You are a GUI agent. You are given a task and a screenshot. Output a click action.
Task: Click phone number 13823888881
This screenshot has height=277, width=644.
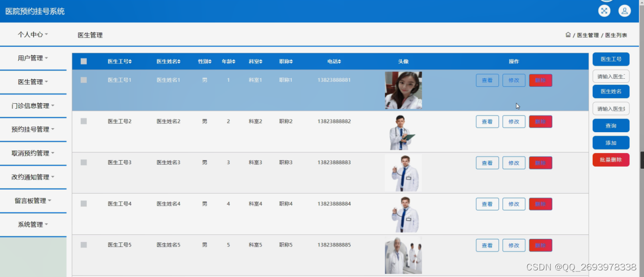coord(334,80)
